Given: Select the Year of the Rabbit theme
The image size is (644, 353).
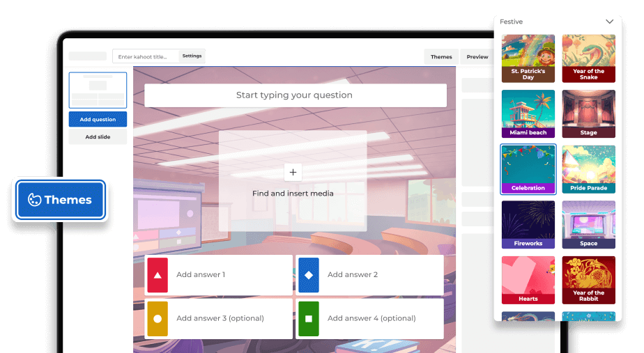Looking at the screenshot, I should pos(588,280).
